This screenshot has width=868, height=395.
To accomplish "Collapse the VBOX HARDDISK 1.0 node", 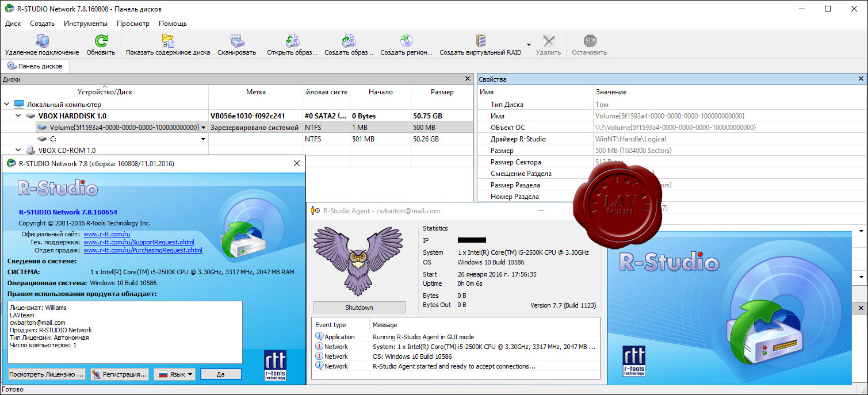I will pyautogui.click(x=18, y=116).
